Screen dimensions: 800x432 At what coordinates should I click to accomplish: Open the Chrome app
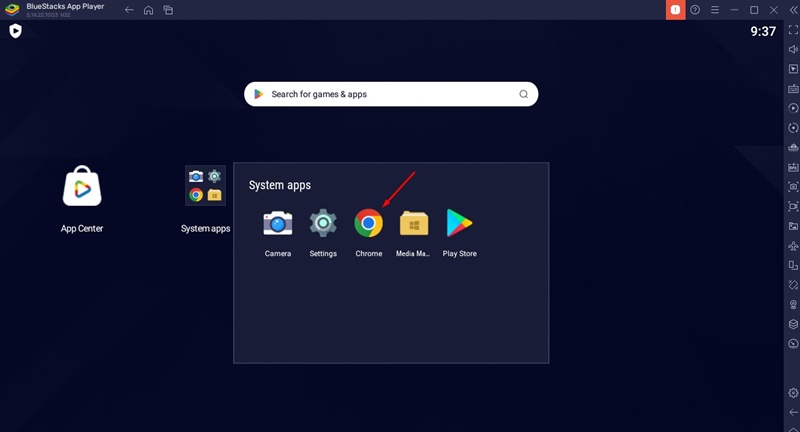coord(368,223)
